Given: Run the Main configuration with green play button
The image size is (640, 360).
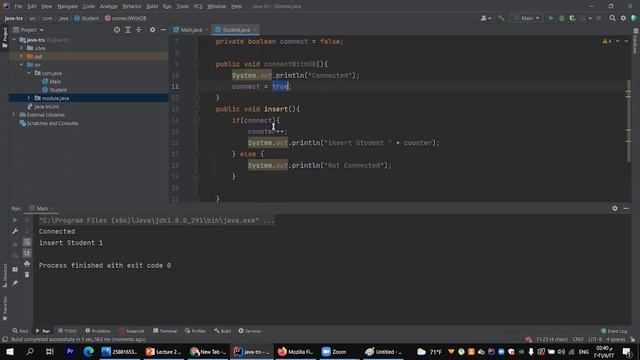Looking at the screenshot, I should 551,18.
